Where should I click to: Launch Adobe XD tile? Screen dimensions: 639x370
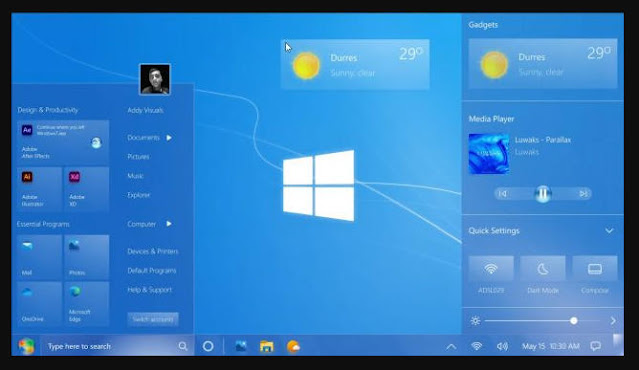tap(86, 189)
